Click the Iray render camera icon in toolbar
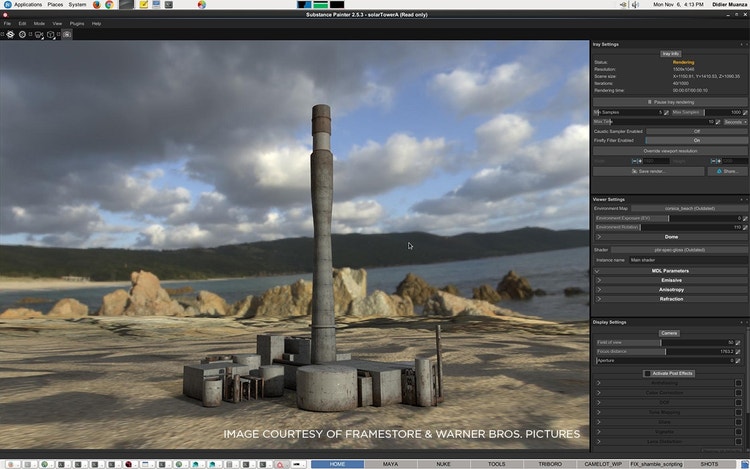This screenshot has height=469, width=750. [67, 34]
